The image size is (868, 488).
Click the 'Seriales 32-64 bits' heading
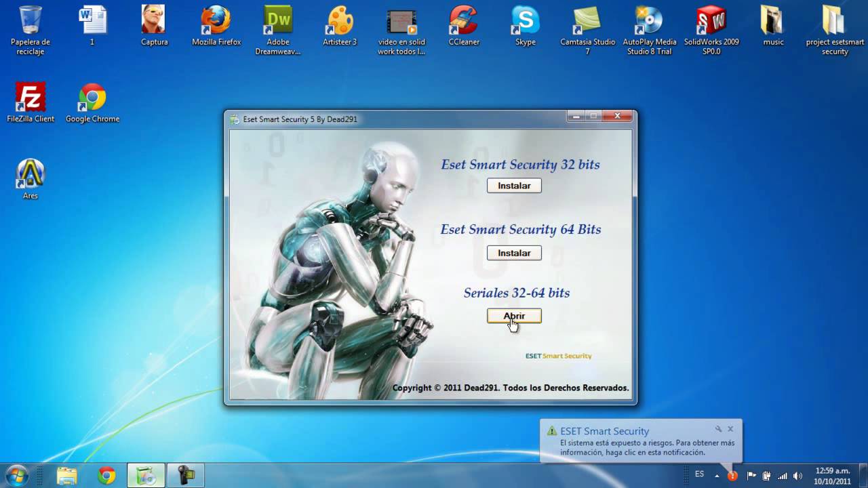coord(517,293)
